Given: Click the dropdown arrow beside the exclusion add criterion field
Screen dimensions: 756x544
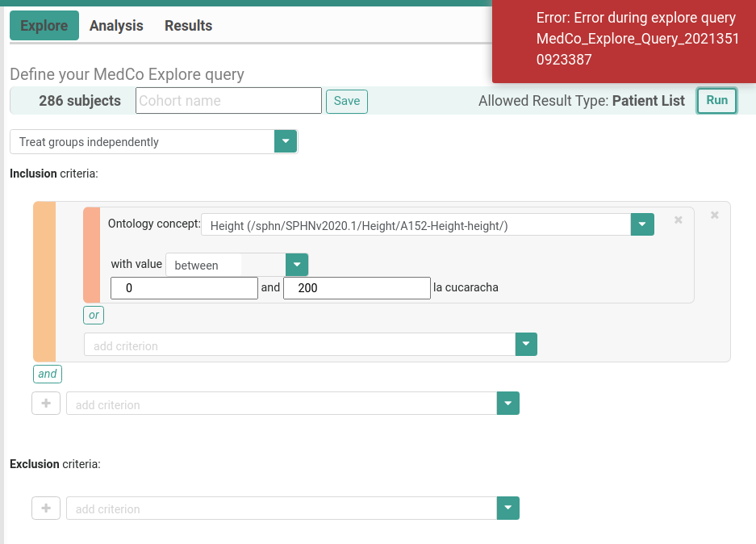Looking at the screenshot, I should (x=507, y=508).
